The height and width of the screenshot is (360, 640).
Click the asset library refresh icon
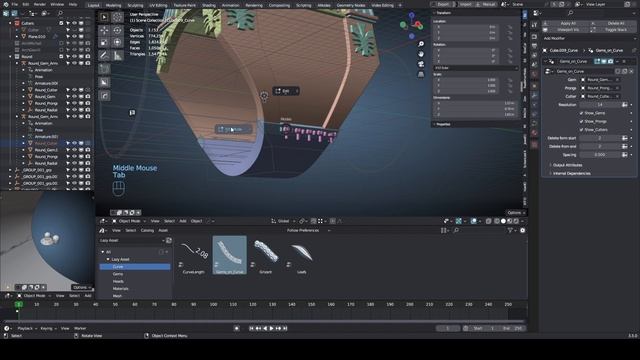click(x=169, y=240)
